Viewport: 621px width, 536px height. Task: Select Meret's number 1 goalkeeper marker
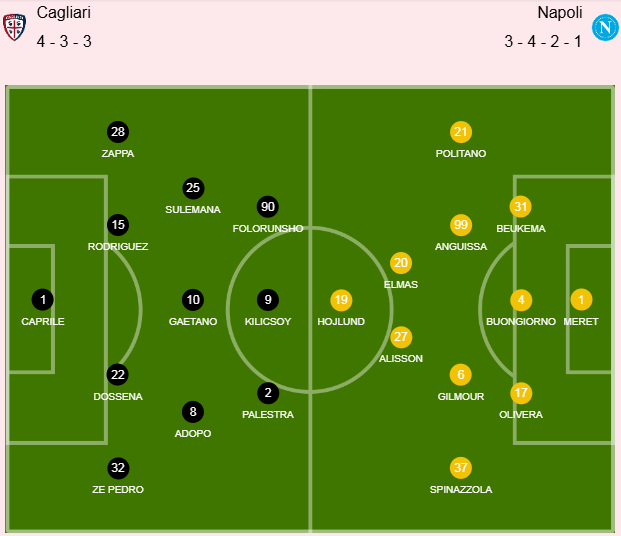pyautogui.click(x=581, y=299)
